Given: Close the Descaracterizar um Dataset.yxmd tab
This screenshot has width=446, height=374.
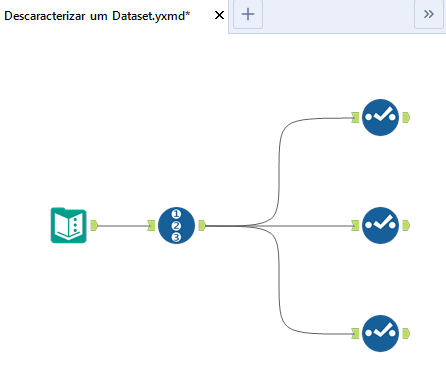Looking at the screenshot, I should point(219,15).
